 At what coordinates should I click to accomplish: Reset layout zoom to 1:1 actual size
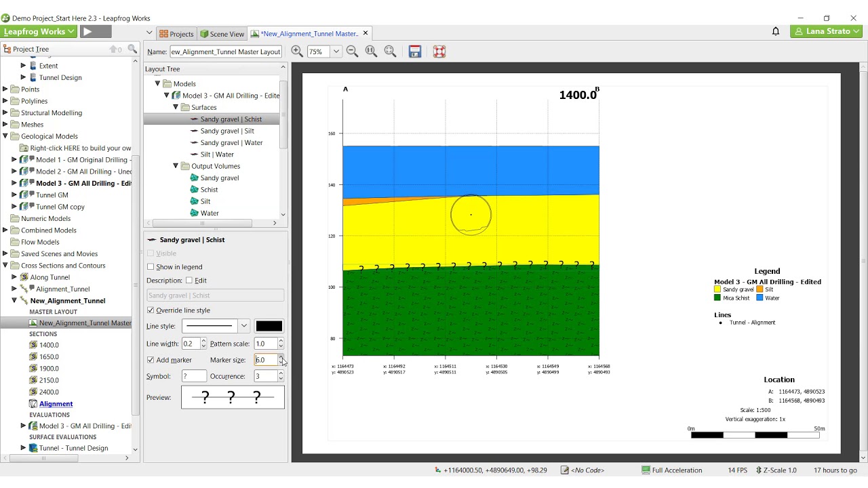pyautogui.click(x=371, y=52)
